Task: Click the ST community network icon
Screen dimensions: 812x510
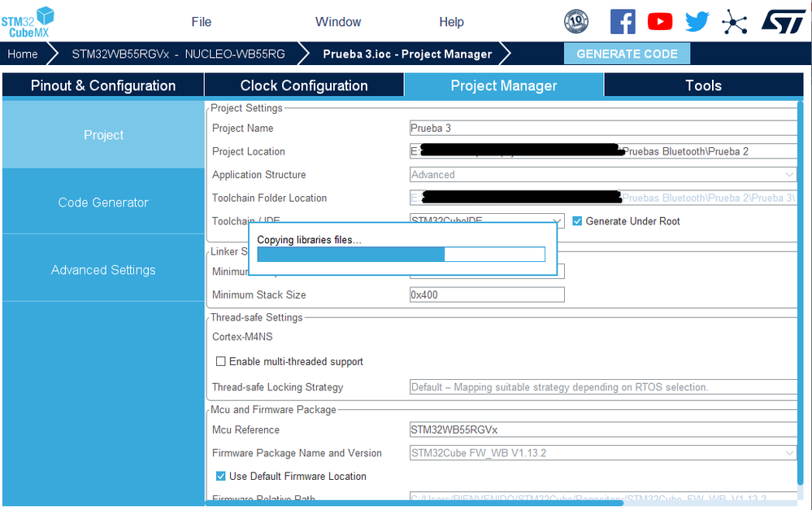Action: (x=734, y=22)
